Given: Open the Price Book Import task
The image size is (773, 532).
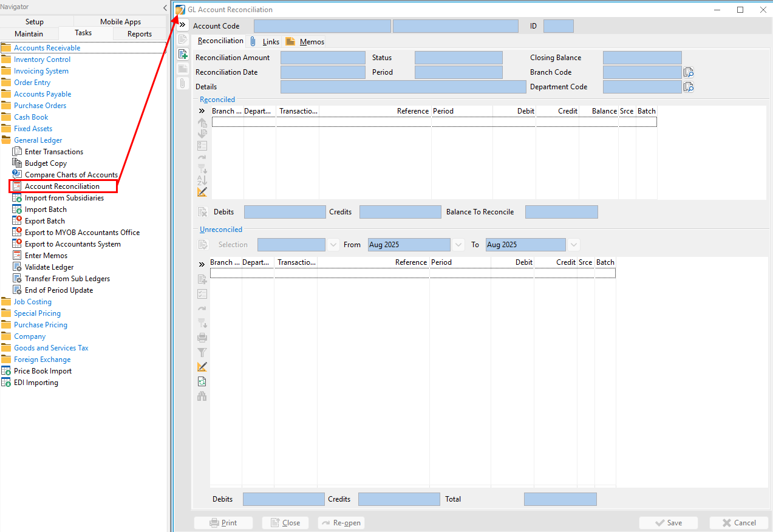Looking at the screenshot, I should click(37, 371).
